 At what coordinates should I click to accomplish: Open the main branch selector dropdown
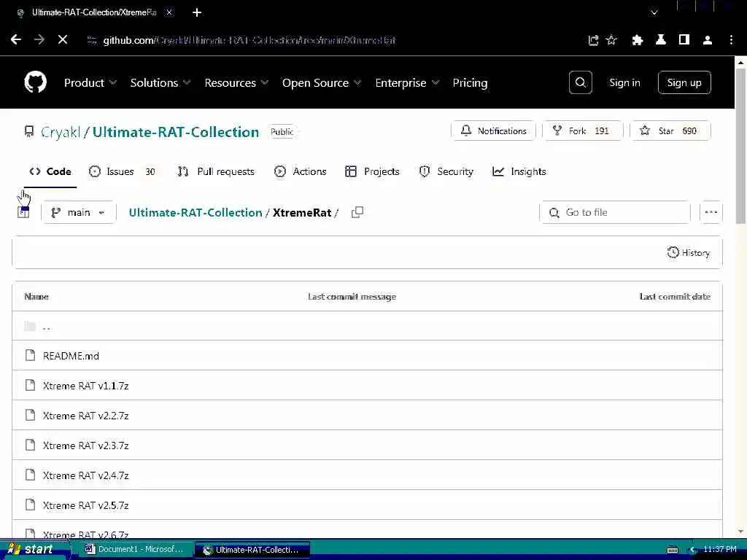[79, 212]
